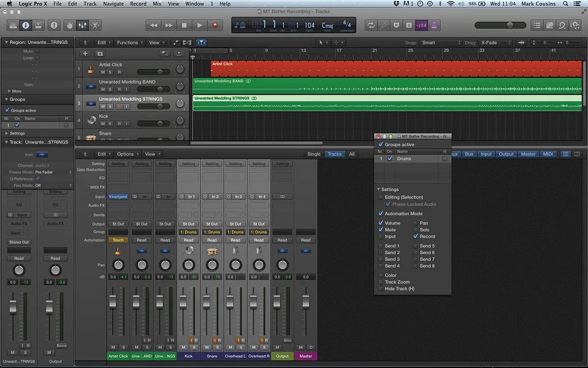The height and width of the screenshot is (368, 588).
Task: Open the Navigate menu in menu bar
Action: tap(113, 3)
